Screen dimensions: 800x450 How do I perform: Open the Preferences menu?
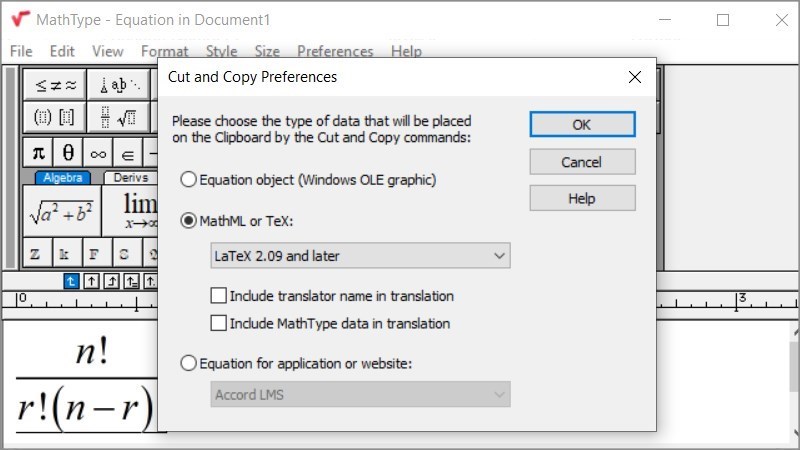(335, 51)
